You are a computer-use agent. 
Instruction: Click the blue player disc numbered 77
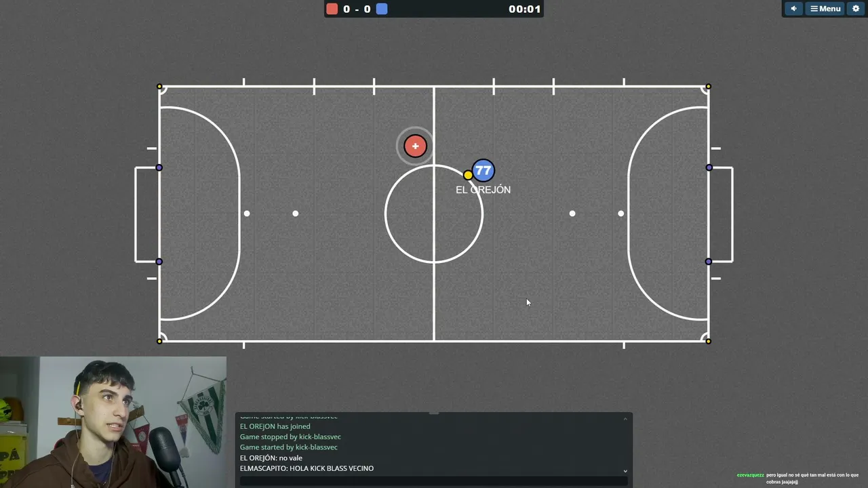click(x=483, y=171)
